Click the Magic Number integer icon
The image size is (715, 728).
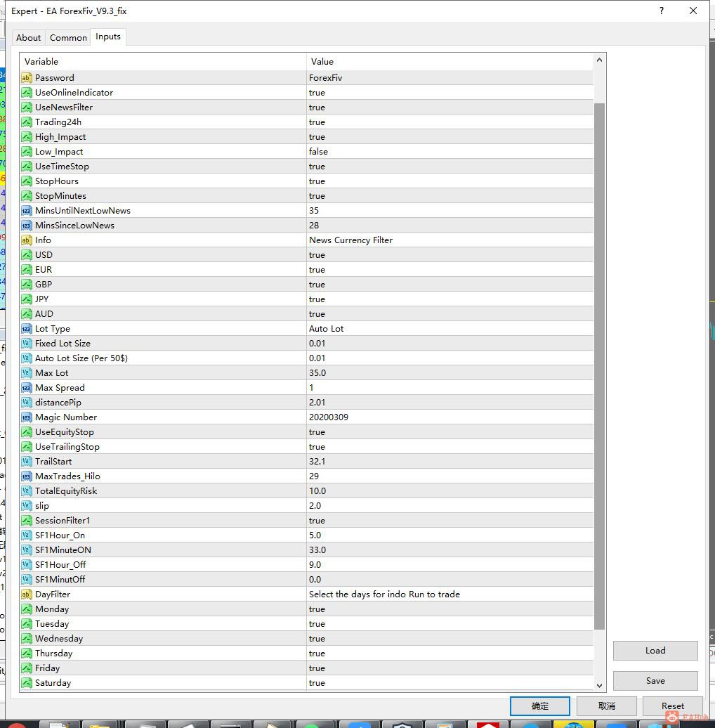(27, 417)
